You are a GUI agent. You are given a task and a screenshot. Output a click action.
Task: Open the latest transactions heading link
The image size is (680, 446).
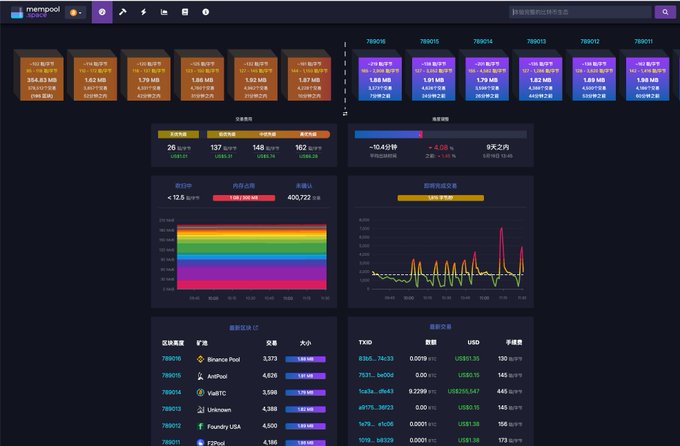point(441,327)
